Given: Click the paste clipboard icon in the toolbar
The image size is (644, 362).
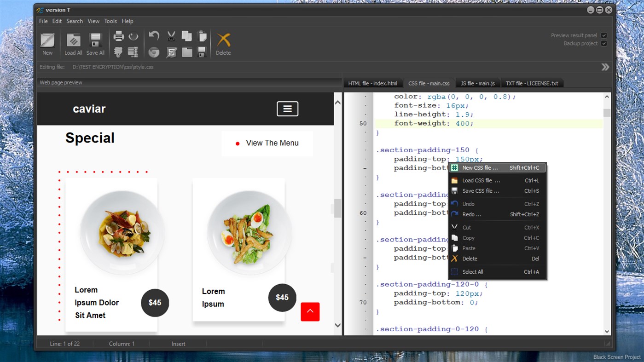Looking at the screenshot, I should click(x=202, y=36).
